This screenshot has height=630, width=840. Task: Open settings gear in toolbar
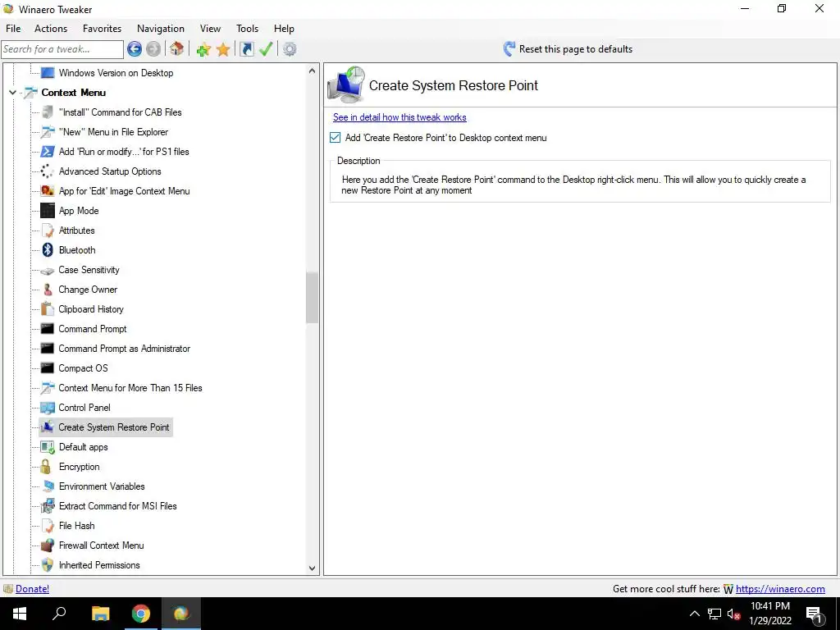[x=290, y=49]
